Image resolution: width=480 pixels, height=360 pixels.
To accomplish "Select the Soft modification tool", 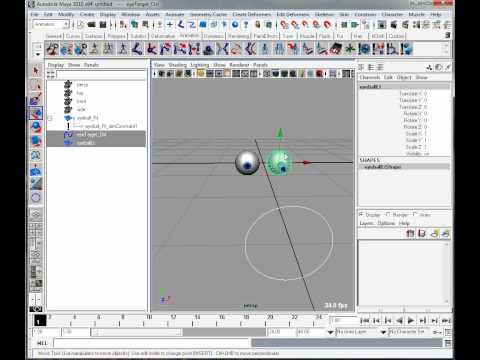I will point(36,171).
